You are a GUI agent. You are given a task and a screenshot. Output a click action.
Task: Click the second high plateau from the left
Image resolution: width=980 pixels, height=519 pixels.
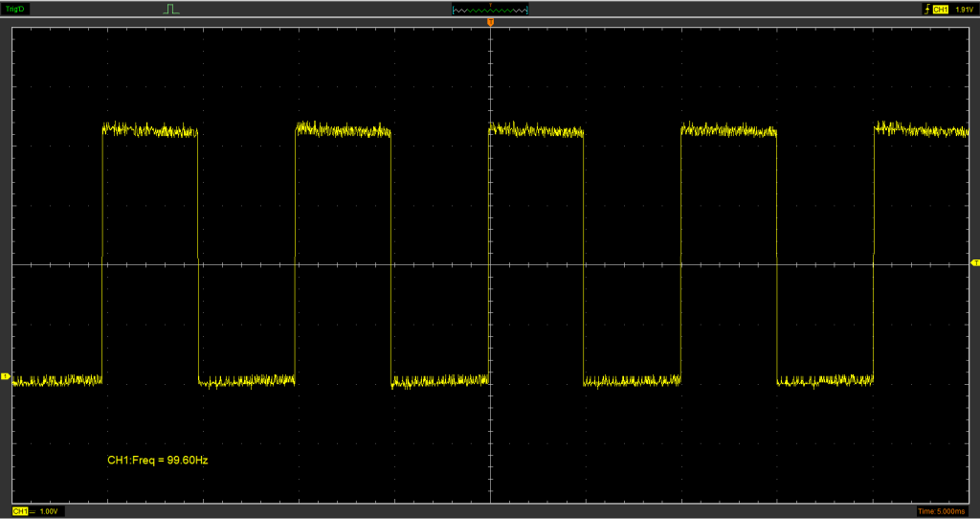point(344,129)
